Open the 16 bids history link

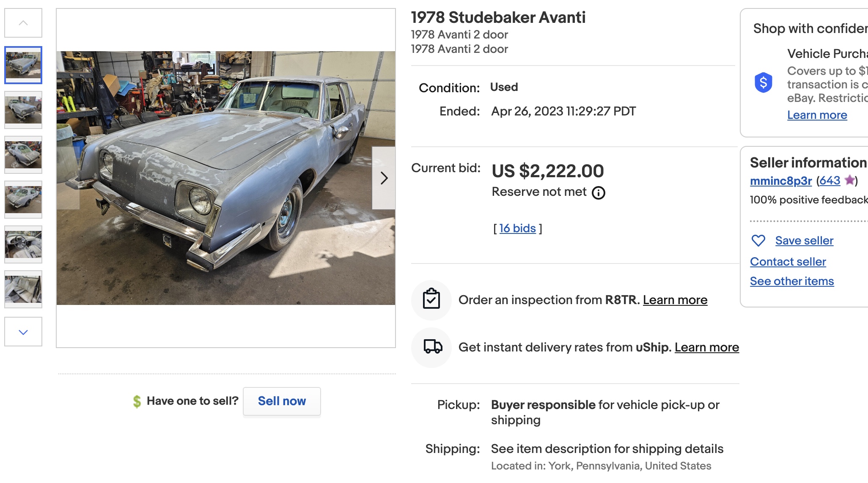point(517,228)
